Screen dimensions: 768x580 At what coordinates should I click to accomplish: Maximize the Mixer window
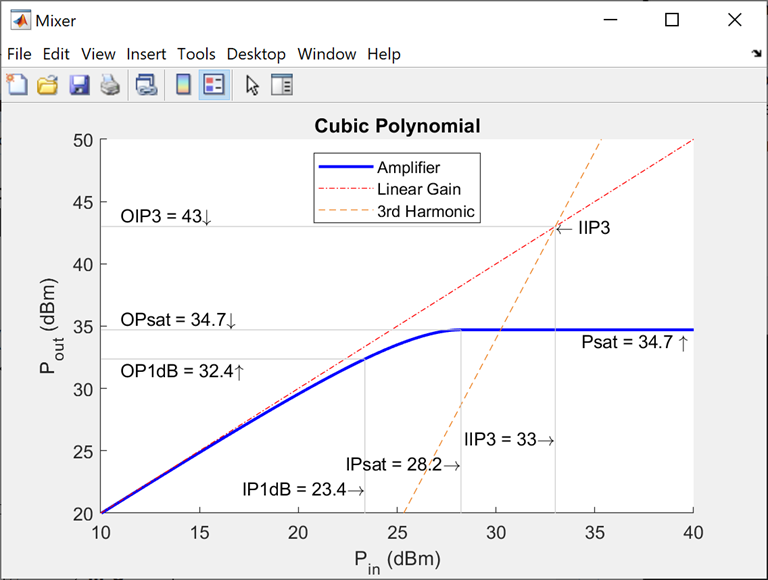672,20
